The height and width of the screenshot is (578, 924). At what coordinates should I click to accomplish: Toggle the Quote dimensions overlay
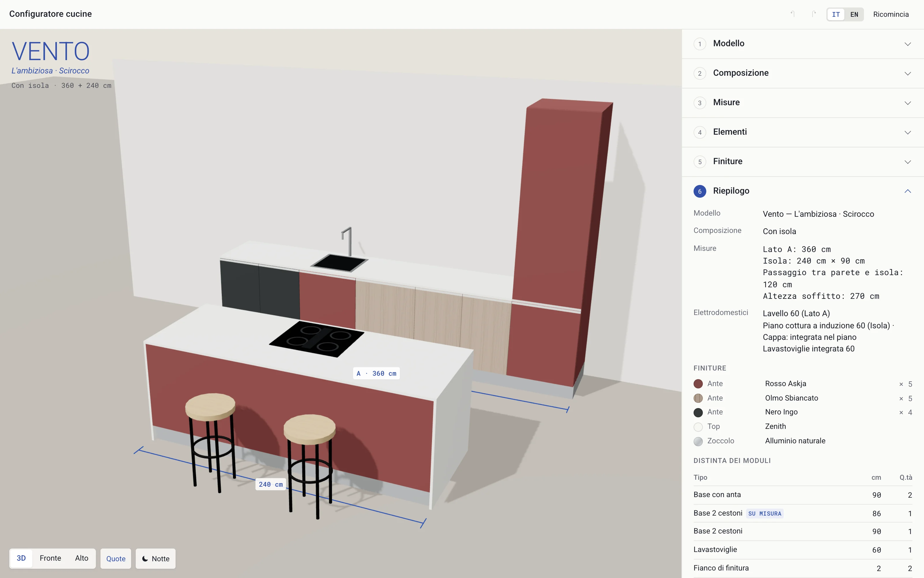(x=116, y=559)
